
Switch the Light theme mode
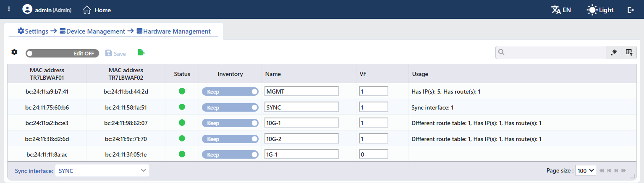coord(600,10)
